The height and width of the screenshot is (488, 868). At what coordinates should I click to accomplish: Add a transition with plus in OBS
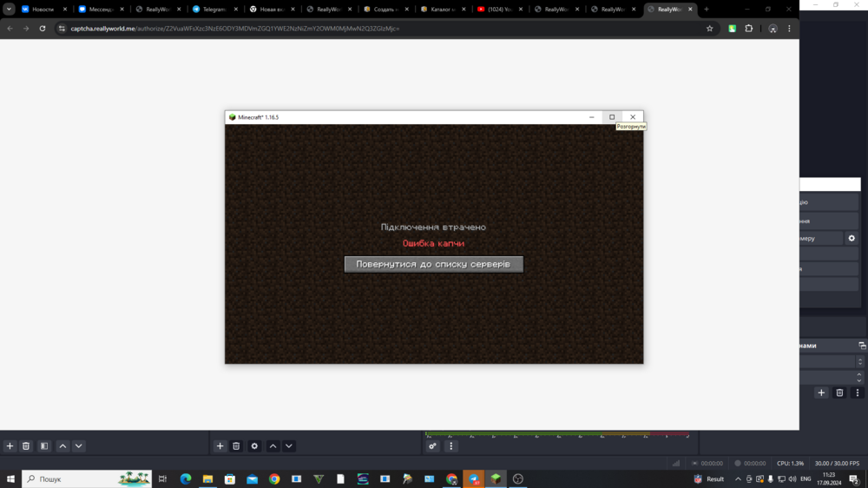point(821,392)
